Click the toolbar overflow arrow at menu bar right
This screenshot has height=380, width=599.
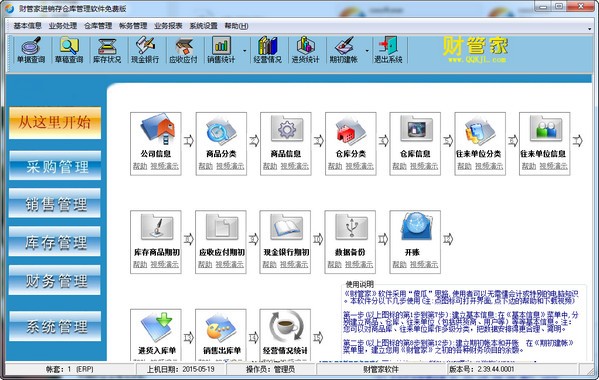tap(590, 29)
